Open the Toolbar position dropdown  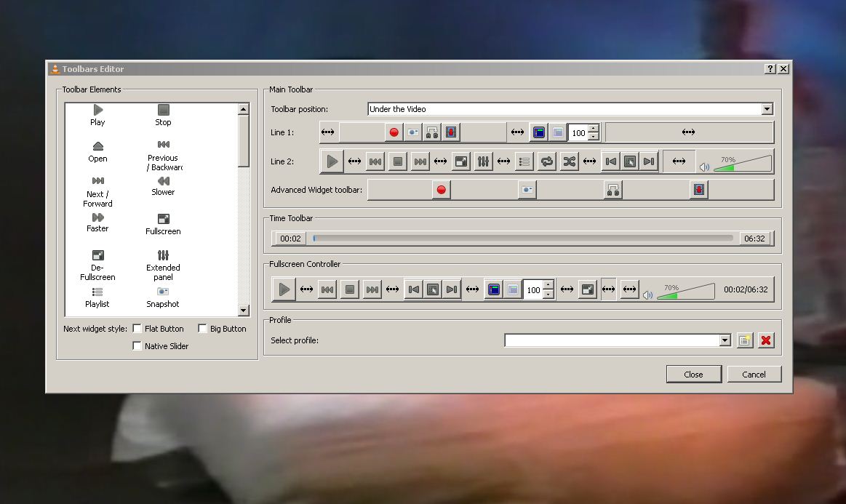[x=767, y=108]
